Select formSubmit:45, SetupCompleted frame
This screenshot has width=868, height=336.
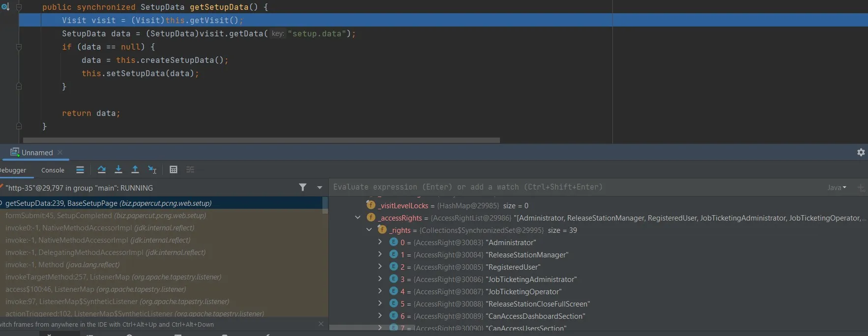(x=161, y=215)
